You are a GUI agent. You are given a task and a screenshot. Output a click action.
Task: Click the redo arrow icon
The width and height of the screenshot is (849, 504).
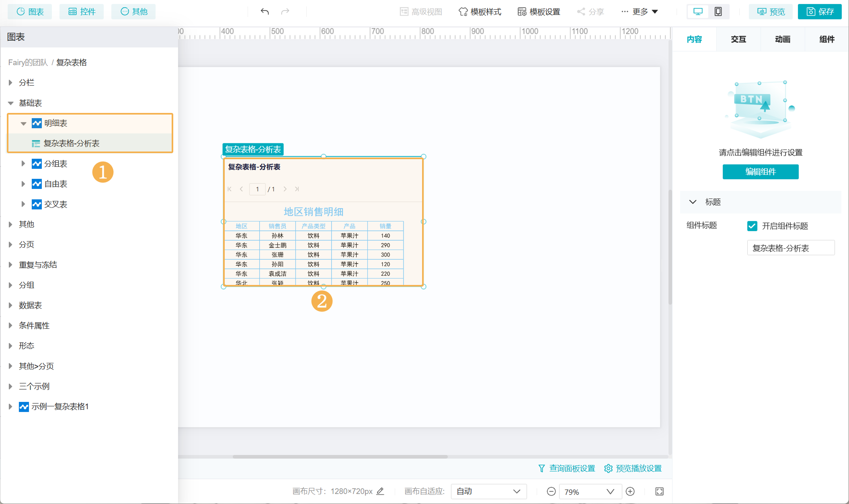pos(285,12)
